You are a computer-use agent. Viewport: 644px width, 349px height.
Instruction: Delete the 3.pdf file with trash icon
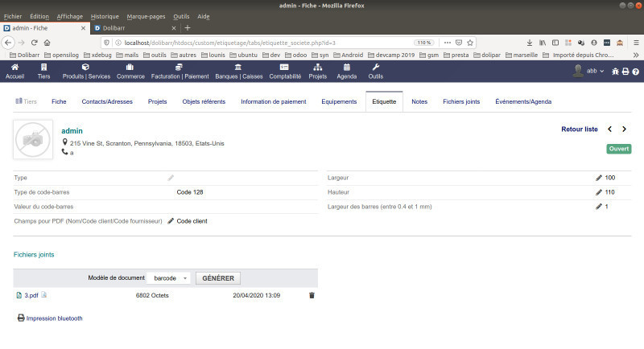point(312,296)
